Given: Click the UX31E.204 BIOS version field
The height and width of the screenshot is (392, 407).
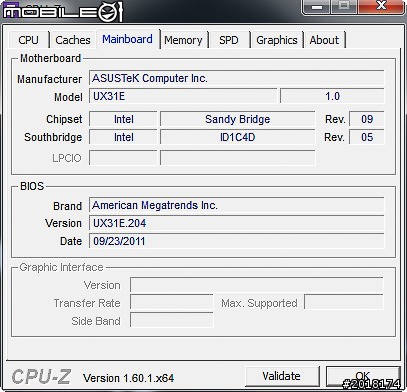Looking at the screenshot, I should tap(237, 223).
